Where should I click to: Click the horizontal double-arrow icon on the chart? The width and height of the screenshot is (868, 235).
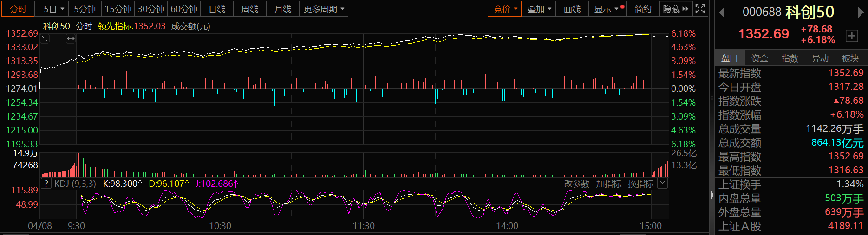point(71,39)
